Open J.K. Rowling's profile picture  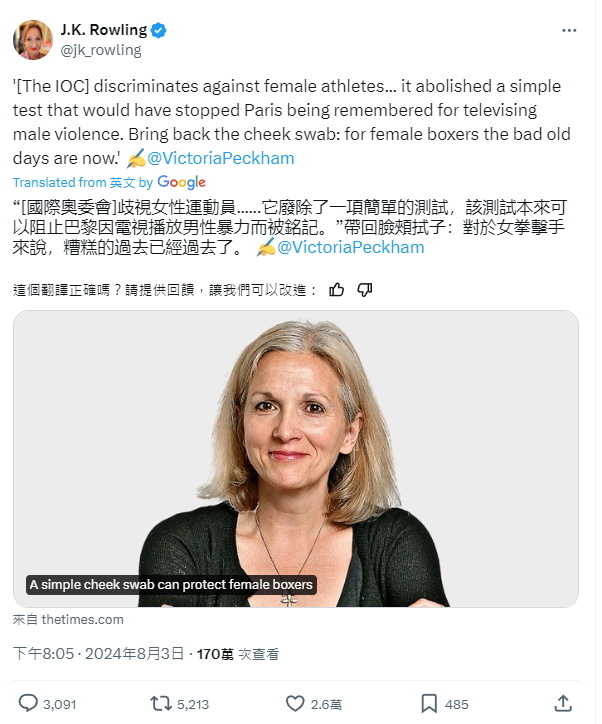(x=32, y=40)
